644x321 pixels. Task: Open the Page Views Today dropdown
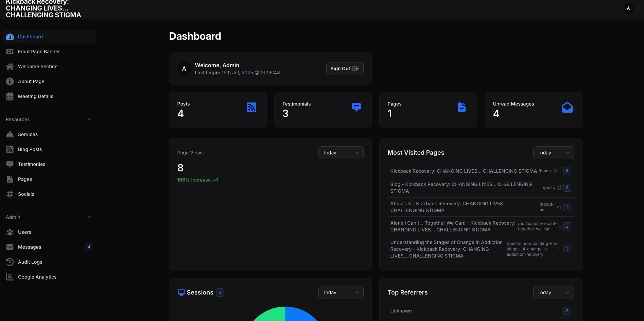[x=341, y=153]
